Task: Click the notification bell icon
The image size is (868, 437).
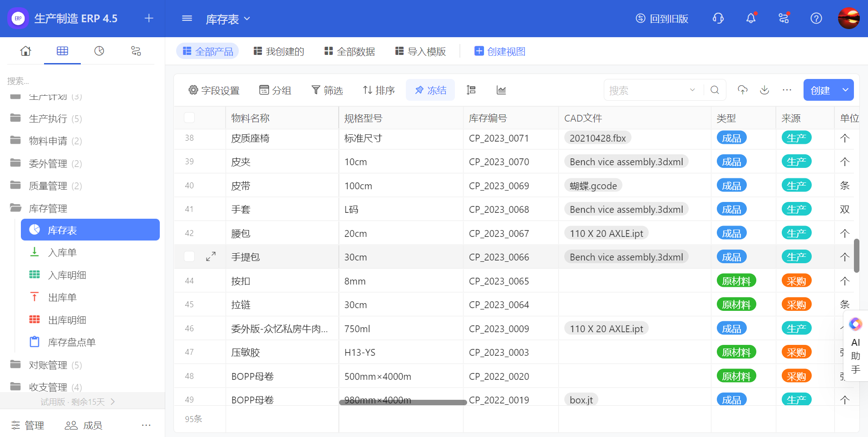Action: point(751,19)
